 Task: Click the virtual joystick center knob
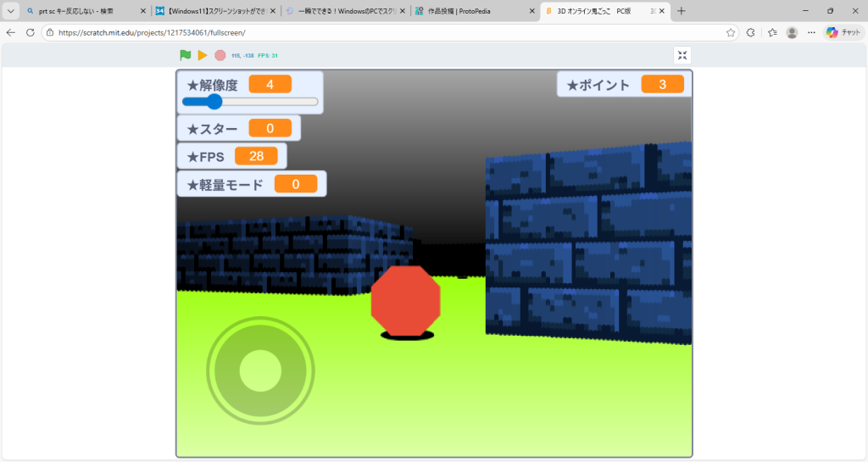pos(260,369)
